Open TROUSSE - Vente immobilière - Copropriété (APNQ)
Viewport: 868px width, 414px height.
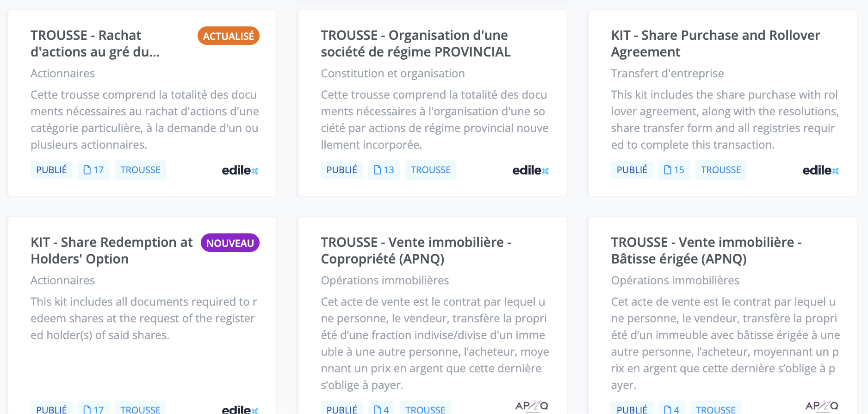click(415, 251)
